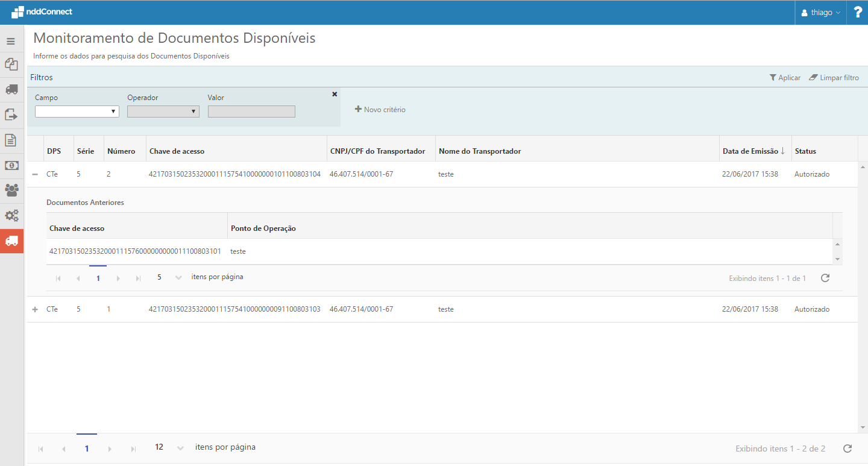868x466 pixels.
Task: Open the hamburger menu in sidebar
Action: 11,42
